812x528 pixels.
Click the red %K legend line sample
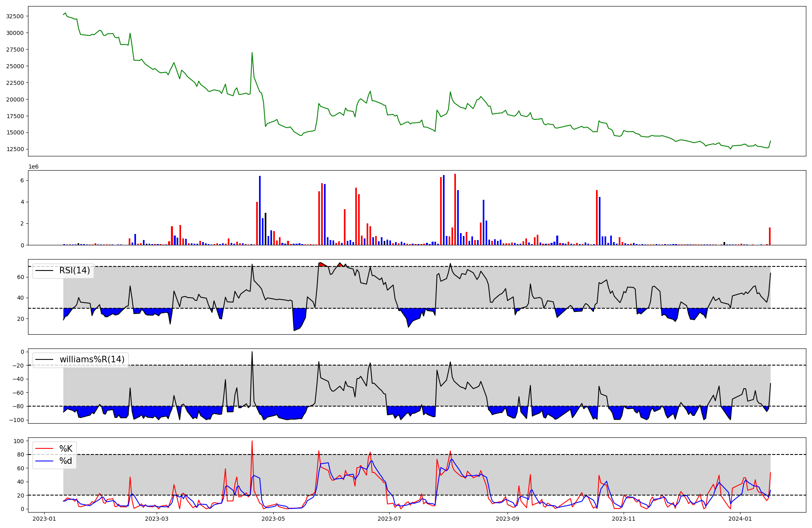44,448
